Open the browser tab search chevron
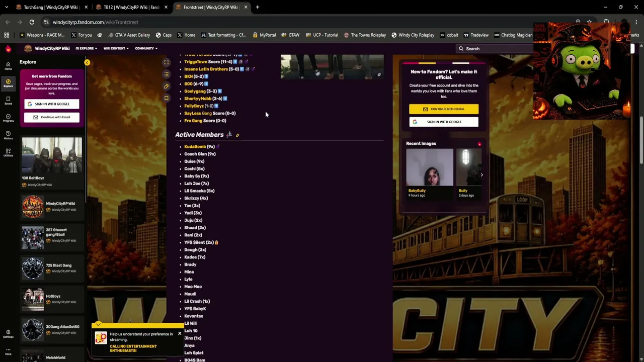Screen dimensions: 644x362 (7, 7)
